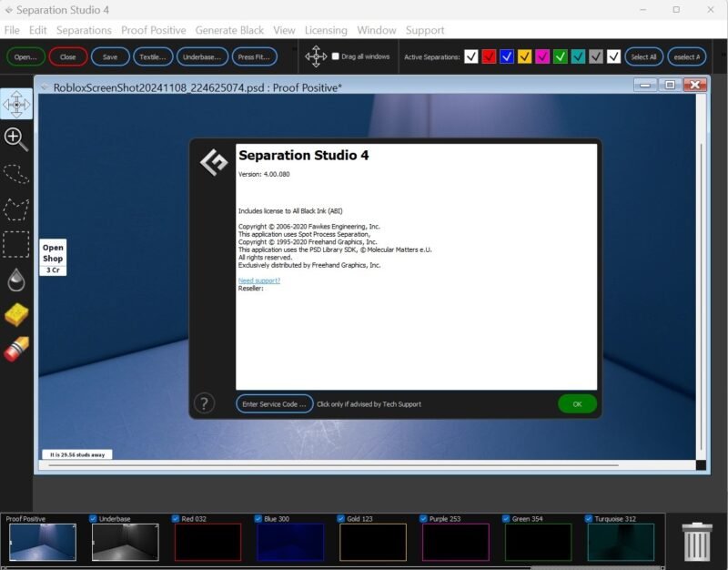Select the Purple 253 channel thumbnail

[456, 542]
